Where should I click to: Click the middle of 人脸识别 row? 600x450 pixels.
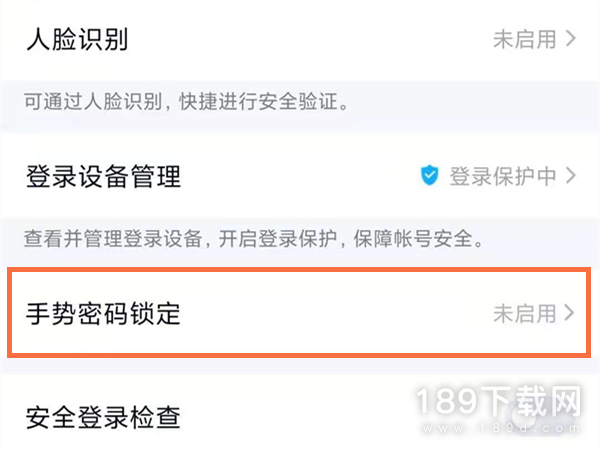point(300,39)
